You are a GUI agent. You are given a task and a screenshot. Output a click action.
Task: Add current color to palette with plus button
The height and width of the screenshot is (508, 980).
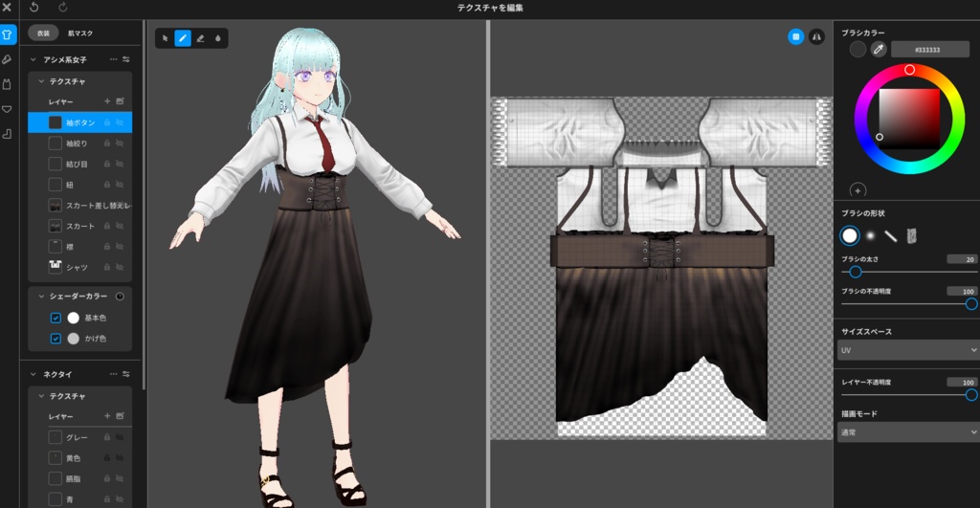coord(857,190)
